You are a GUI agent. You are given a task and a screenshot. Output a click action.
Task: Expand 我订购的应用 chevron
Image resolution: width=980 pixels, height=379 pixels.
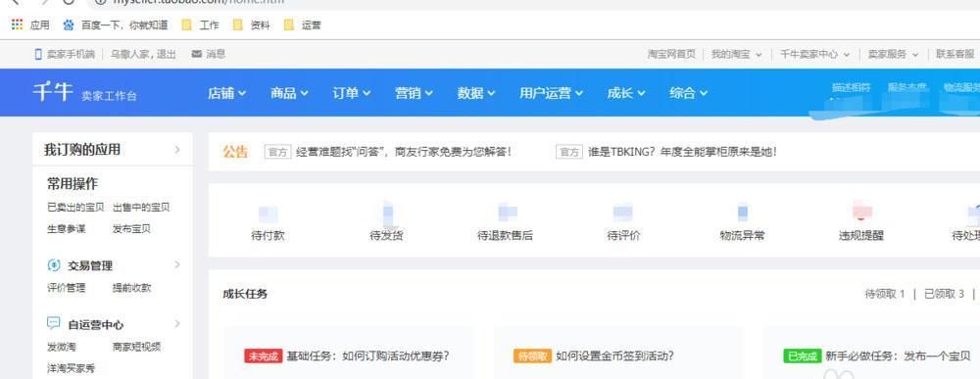pyautogui.click(x=177, y=150)
